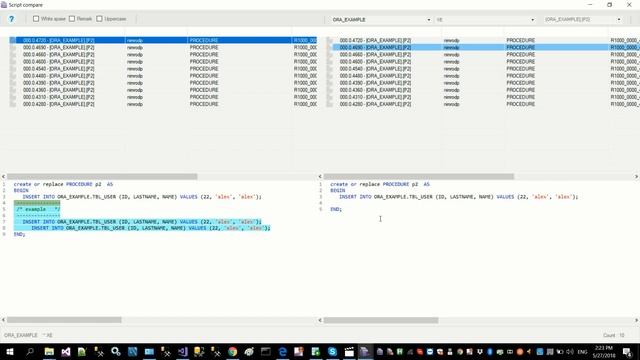Click the right list horizontal scrollbar thumb
Screen dimensions: 640x360
pos(419,176)
